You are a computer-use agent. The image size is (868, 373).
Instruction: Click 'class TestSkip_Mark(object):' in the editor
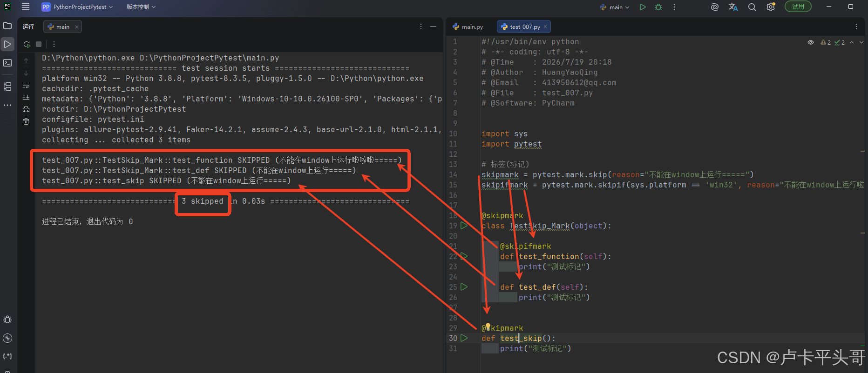point(546,226)
